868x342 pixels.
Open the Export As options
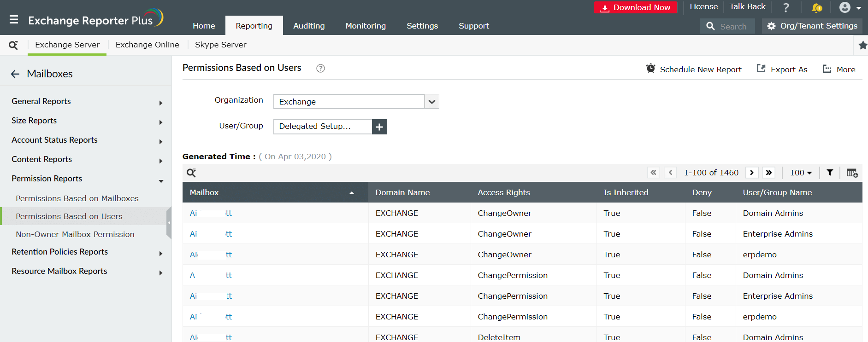point(782,69)
